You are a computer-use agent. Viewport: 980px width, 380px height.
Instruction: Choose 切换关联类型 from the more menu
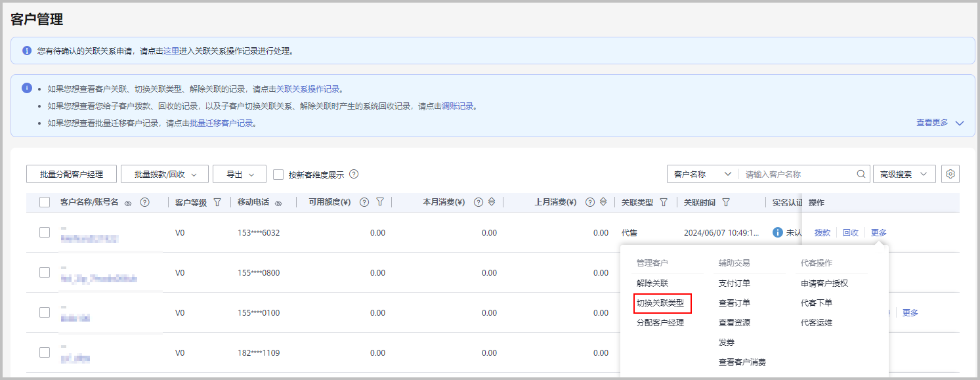tap(660, 303)
